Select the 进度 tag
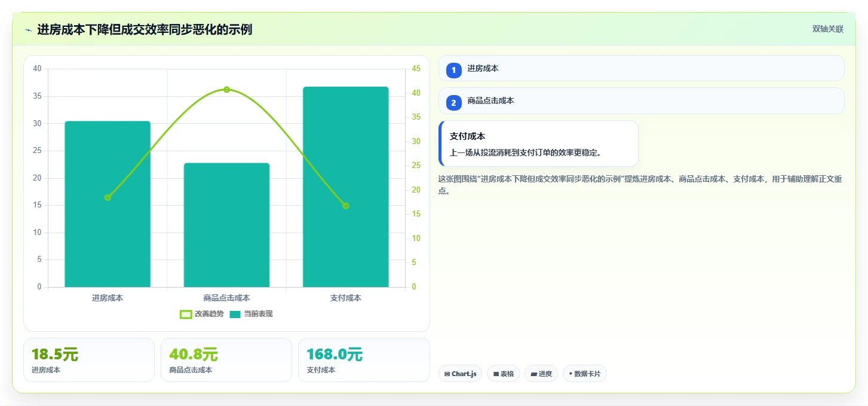Screen dimensions: 868x406 tap(541, 374)
